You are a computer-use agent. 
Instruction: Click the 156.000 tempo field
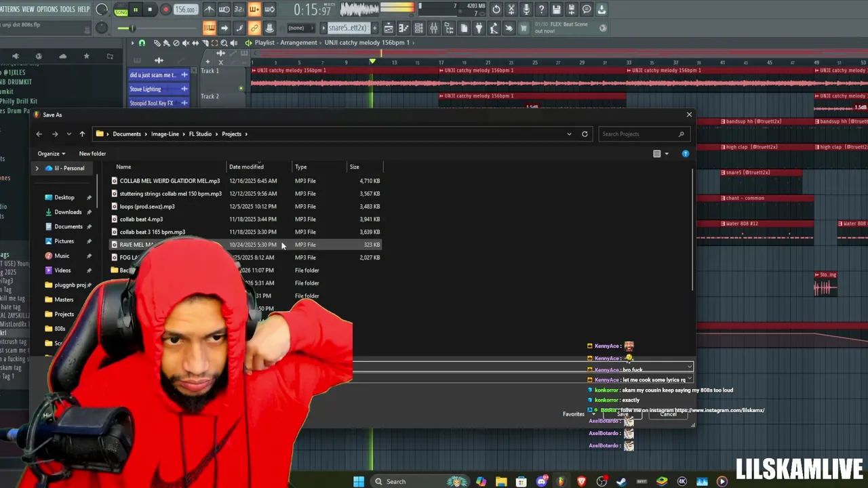(x=185, y=9)
